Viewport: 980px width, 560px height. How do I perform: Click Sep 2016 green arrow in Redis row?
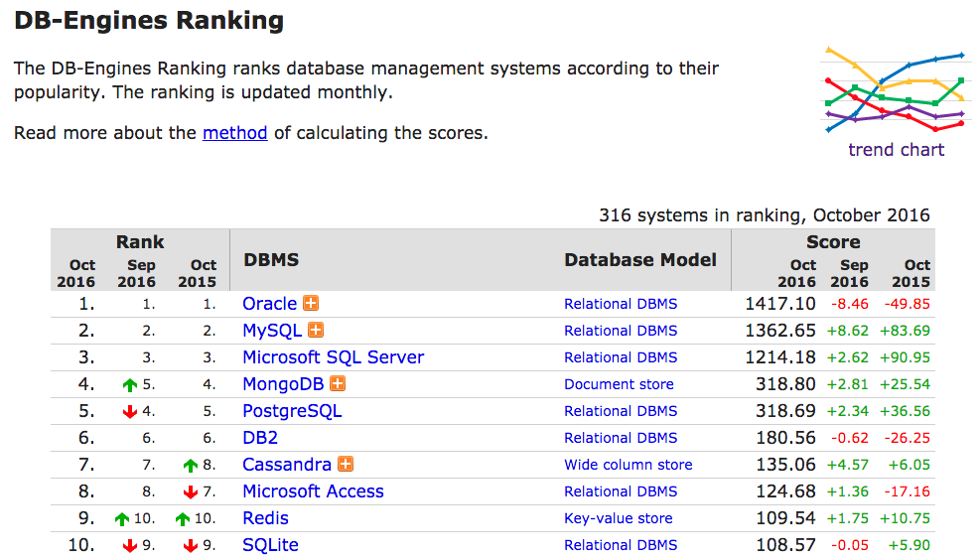122,518
